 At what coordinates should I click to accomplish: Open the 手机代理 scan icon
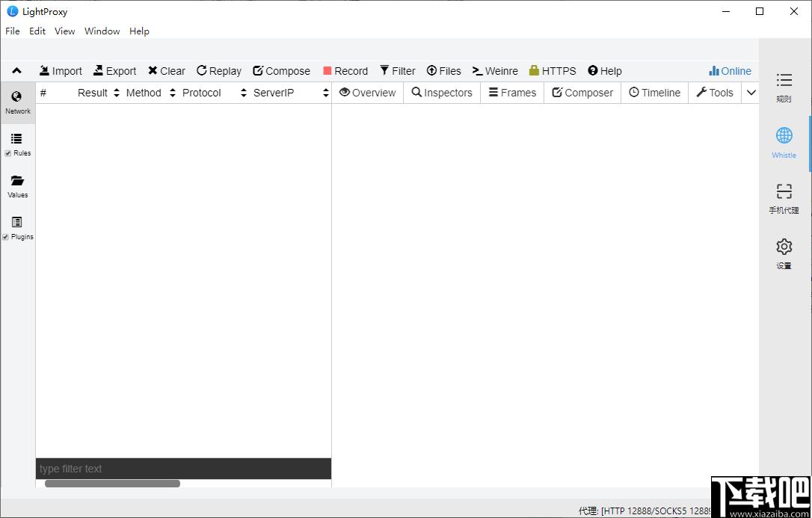pos(784,191)
